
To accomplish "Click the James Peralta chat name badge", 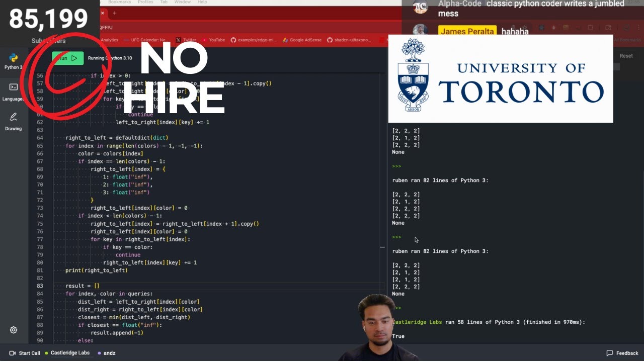I will coord(467,31).
